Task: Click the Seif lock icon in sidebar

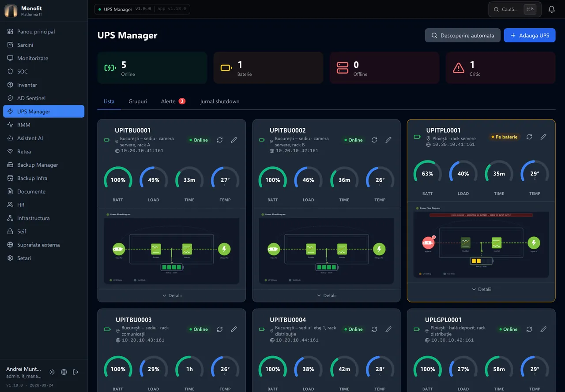Action: pos(10,231)
